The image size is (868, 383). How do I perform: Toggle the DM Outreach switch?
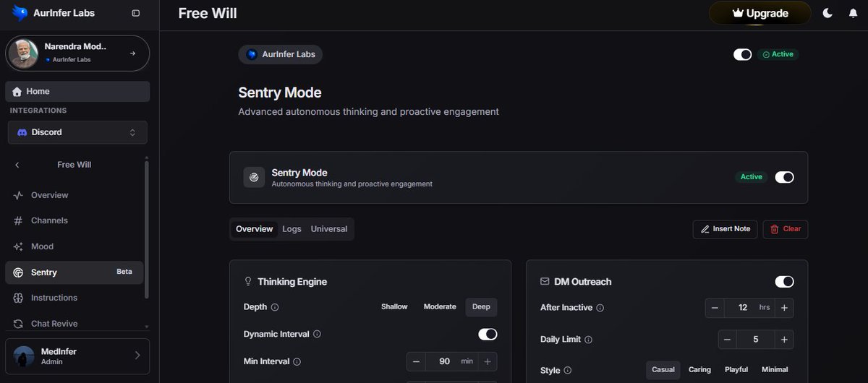(x=784, y=282)
